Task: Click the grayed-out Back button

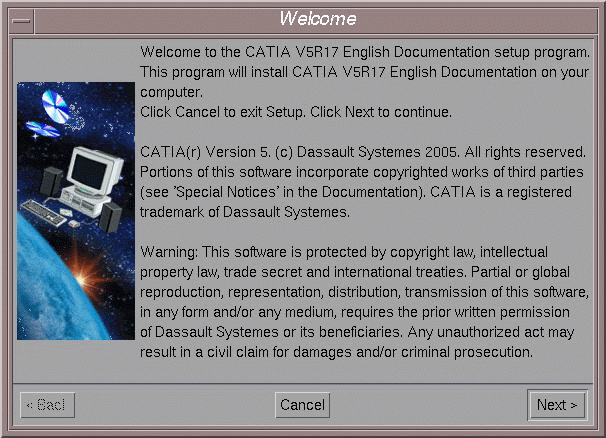Action: pyautogui.click(x=47, y=405)
